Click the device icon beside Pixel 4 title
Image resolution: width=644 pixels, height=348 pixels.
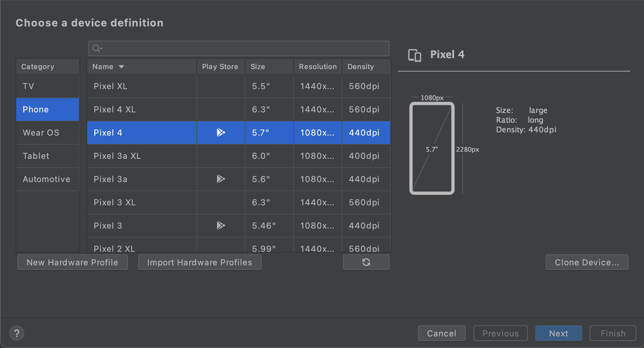[415, 55]
